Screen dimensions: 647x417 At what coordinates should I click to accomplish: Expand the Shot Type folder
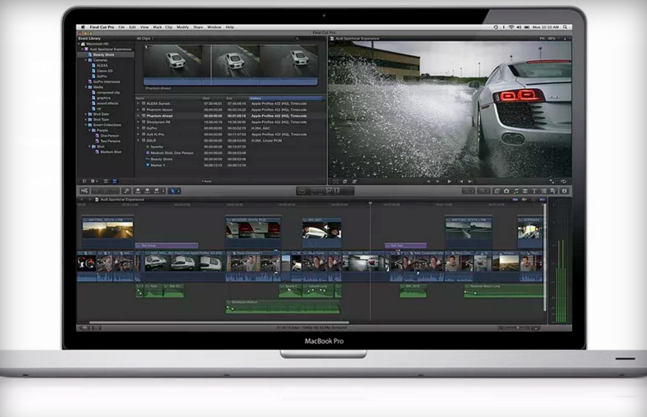[x=86, y=120]
